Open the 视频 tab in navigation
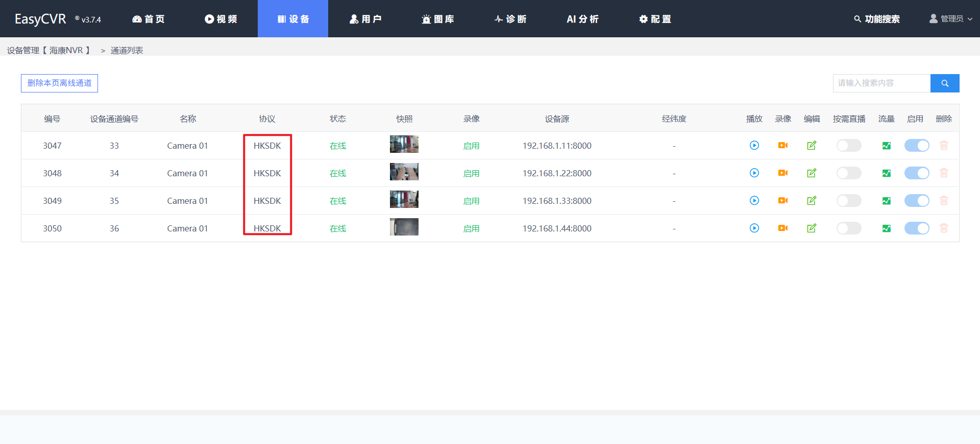Screen dimensions: 980x444 pos(221,19)
